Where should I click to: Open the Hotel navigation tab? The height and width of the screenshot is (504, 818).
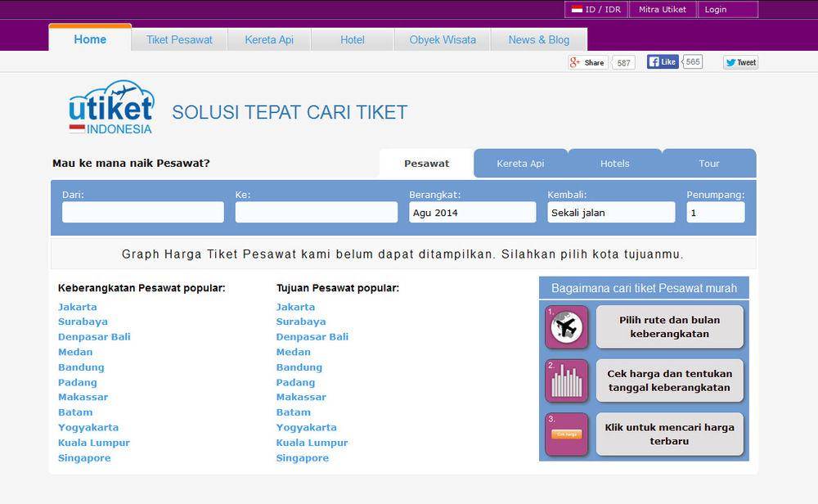pyautogui.click(x=353, y=39)
